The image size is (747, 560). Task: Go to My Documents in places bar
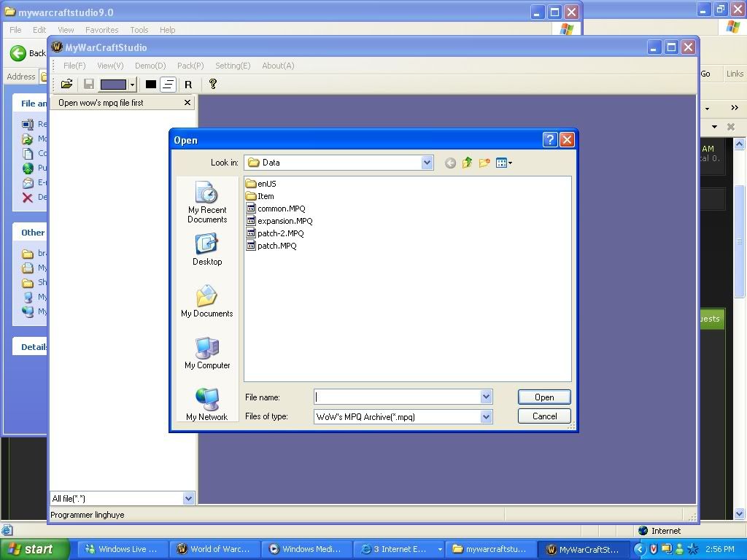207,301
